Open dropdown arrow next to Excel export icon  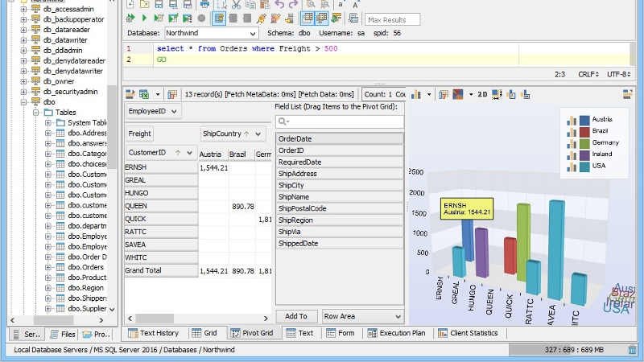(158, 94)
